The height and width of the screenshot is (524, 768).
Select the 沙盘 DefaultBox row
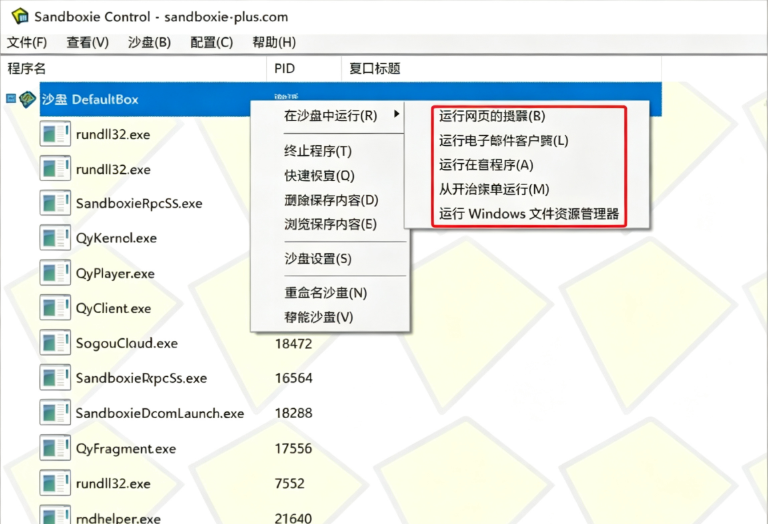coord(351,99)
